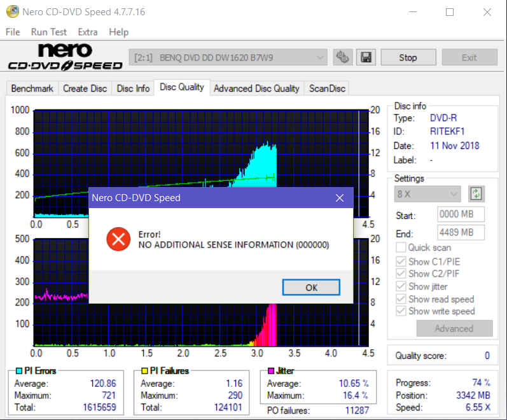Click the disc type DVD-R
This screenshot has height=420, width=507.
pyautogui.click(x=443, y=118)
